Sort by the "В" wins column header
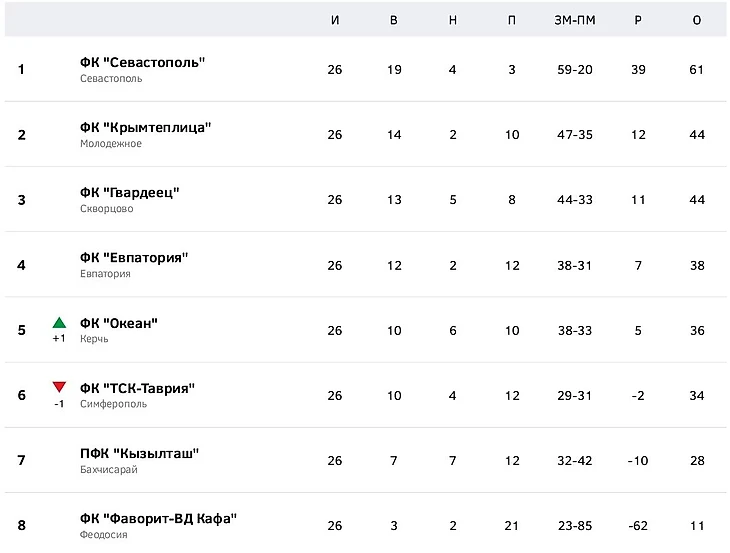The height and width of the screenshot is (553, 730). [394, 20]
